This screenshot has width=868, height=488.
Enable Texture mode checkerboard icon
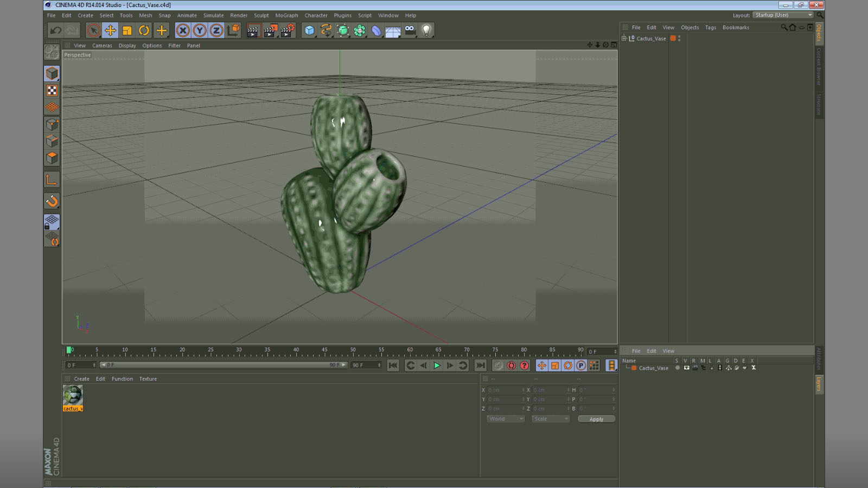point(52,91)
